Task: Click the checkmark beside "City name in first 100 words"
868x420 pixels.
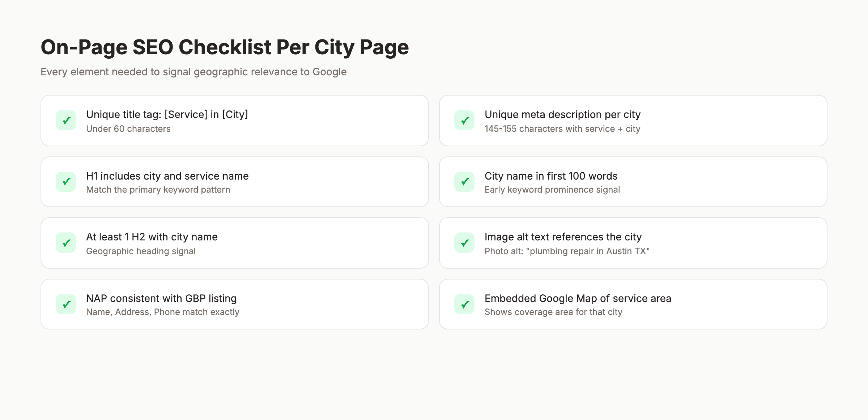Action: (464, 181)
